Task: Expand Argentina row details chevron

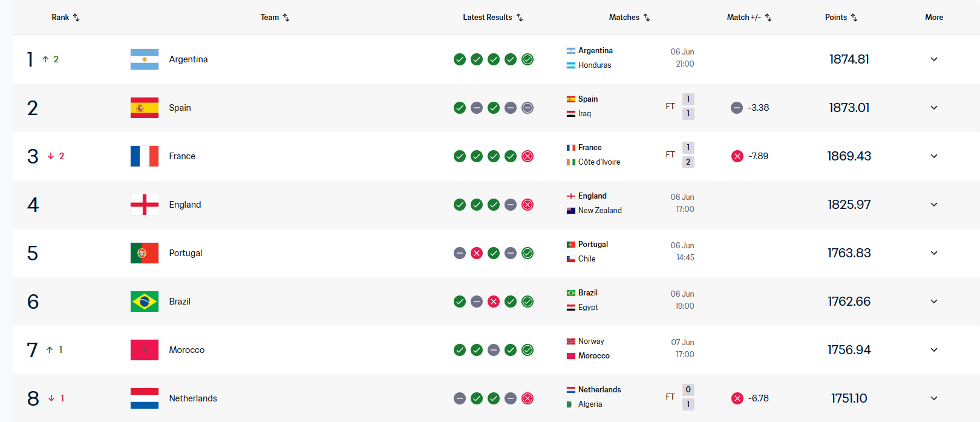Action: (934, 59)
